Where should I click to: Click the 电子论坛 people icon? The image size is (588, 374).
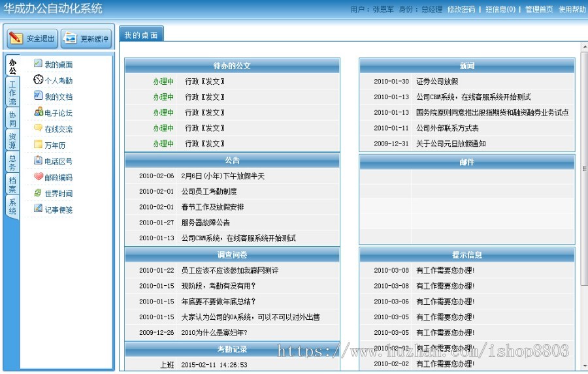39,112
